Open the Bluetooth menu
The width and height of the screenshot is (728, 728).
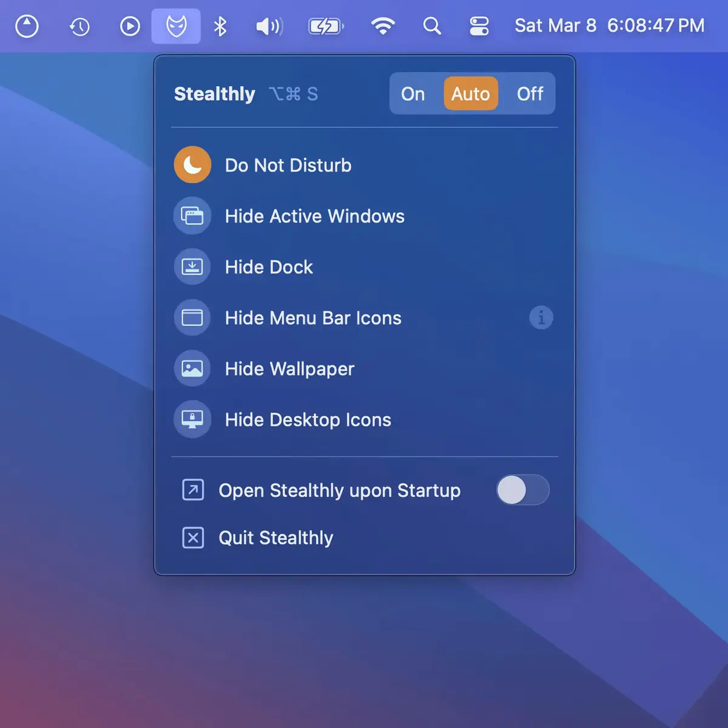tap(220, 25)
